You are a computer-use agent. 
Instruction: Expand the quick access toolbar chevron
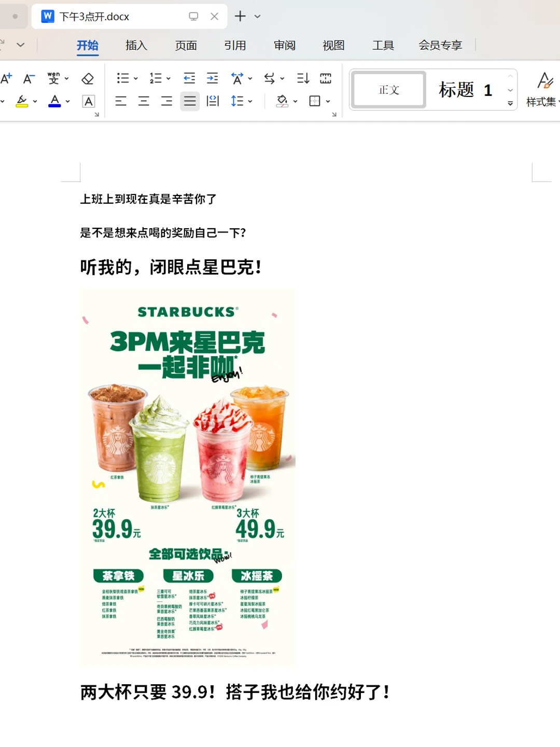coord(21,45)
